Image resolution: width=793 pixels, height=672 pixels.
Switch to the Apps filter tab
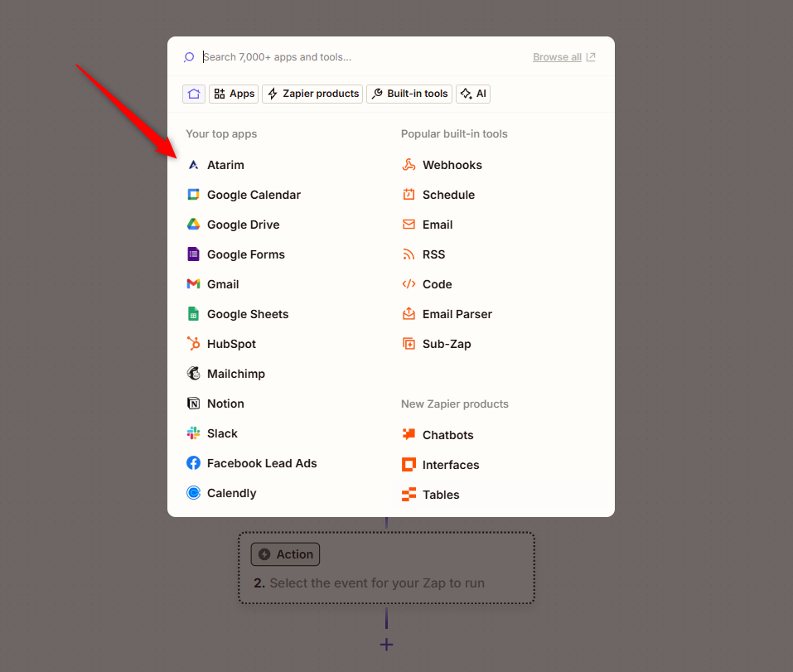point(234,94)
